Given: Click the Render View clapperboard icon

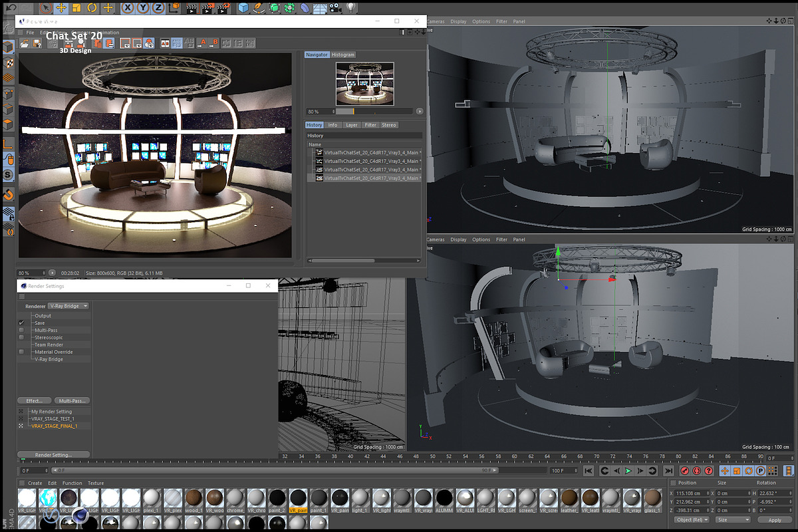Looking at the screenshot, I should [x=192, y=8].
